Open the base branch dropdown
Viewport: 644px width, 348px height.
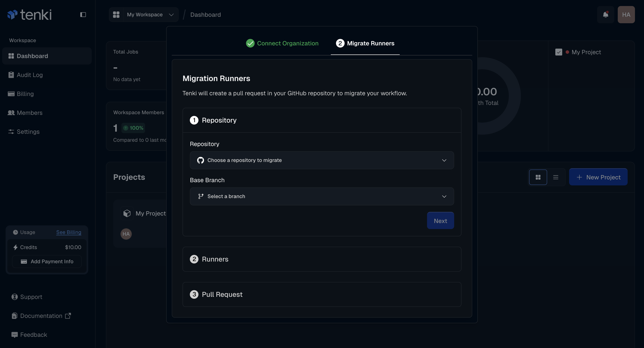click(x=322, y=196)
